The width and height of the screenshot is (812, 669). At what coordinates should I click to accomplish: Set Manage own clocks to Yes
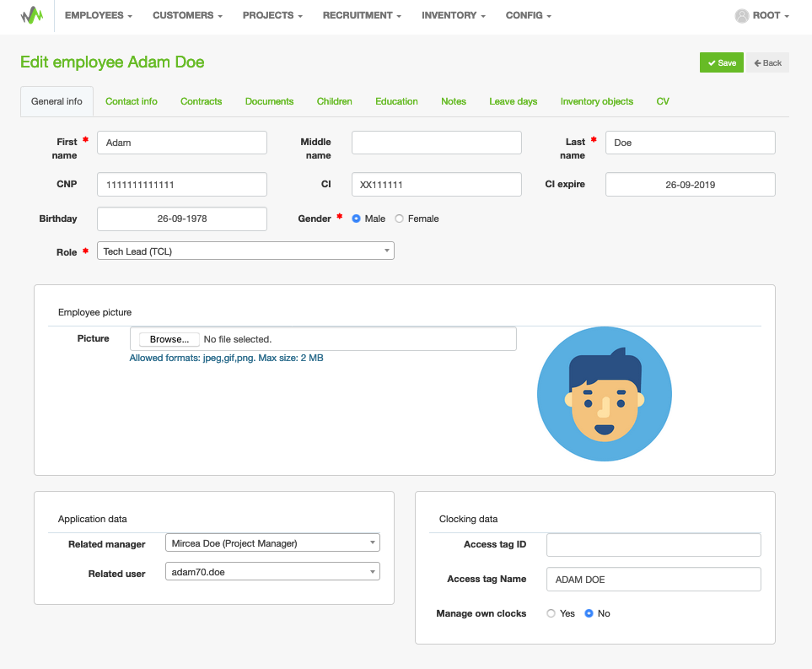coord(551,613)
